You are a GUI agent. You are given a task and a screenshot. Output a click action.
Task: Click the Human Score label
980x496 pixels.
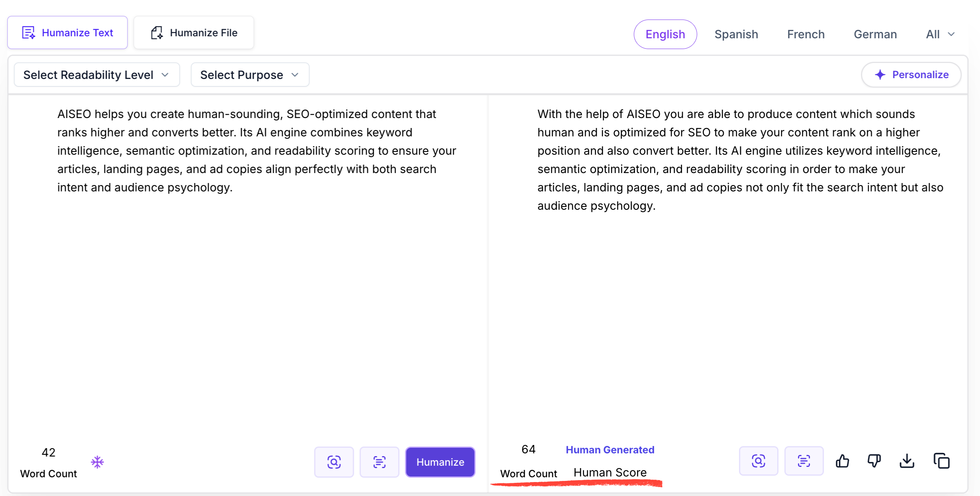coord(610,472)
